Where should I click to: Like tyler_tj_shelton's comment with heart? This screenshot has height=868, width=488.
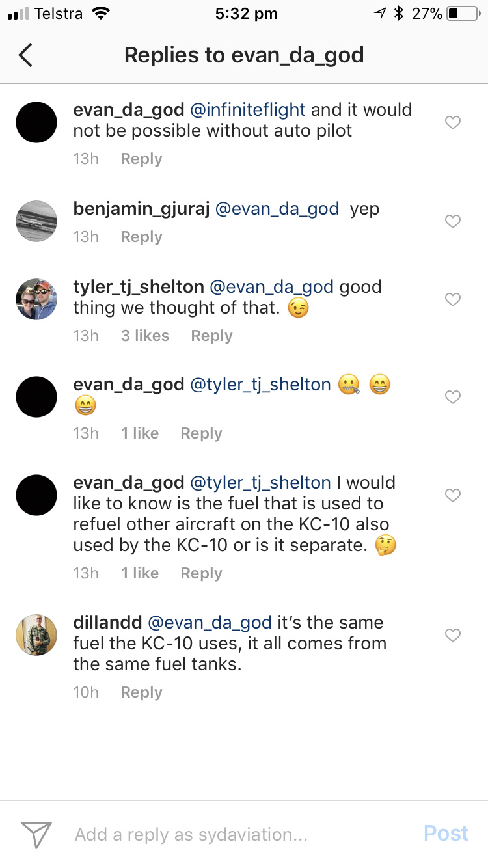453,299
